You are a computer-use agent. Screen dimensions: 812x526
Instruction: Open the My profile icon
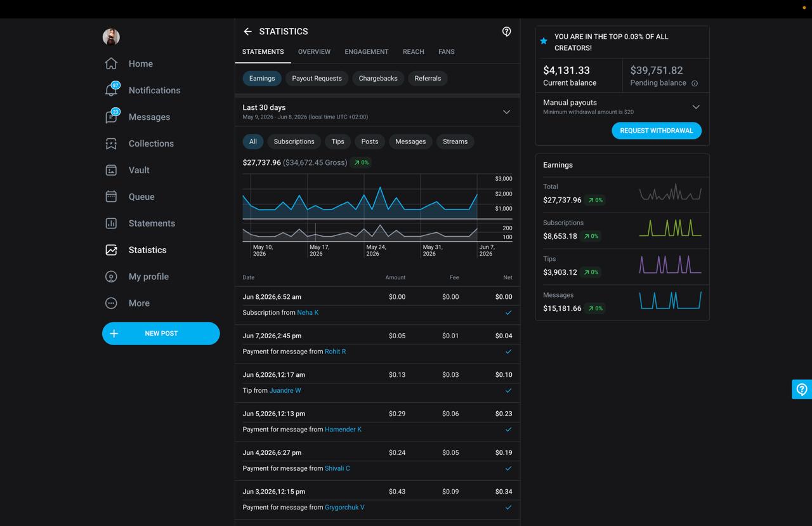pos(111,277)
